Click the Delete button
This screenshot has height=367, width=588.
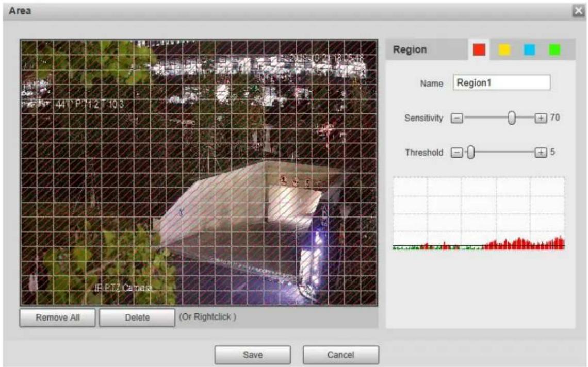point(137,318)
